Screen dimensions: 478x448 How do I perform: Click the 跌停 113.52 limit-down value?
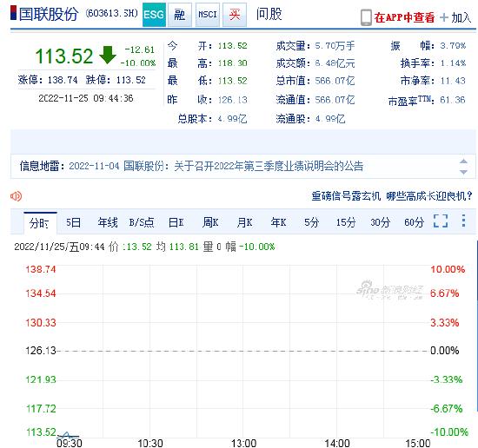130,80
